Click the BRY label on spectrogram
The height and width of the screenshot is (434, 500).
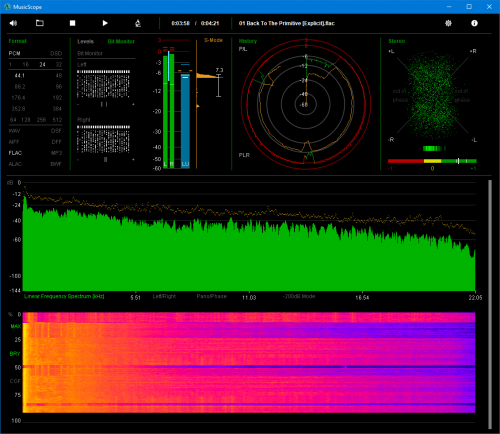click(x=15, y=354)
